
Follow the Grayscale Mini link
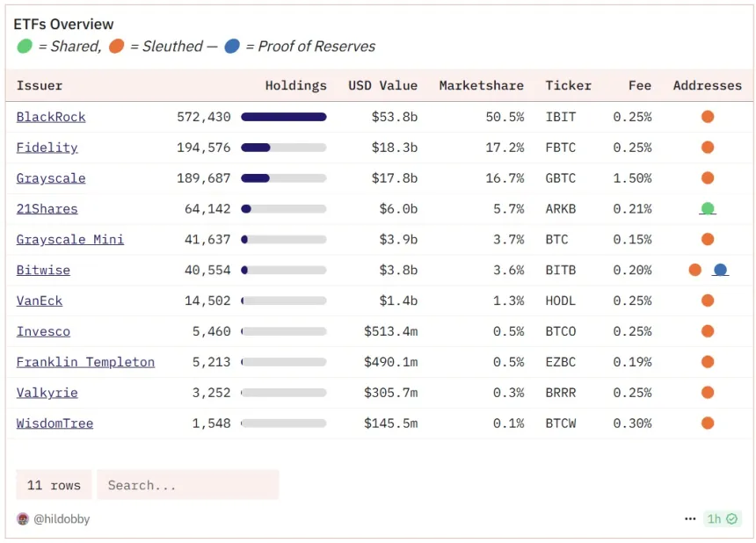click(70, 240)
